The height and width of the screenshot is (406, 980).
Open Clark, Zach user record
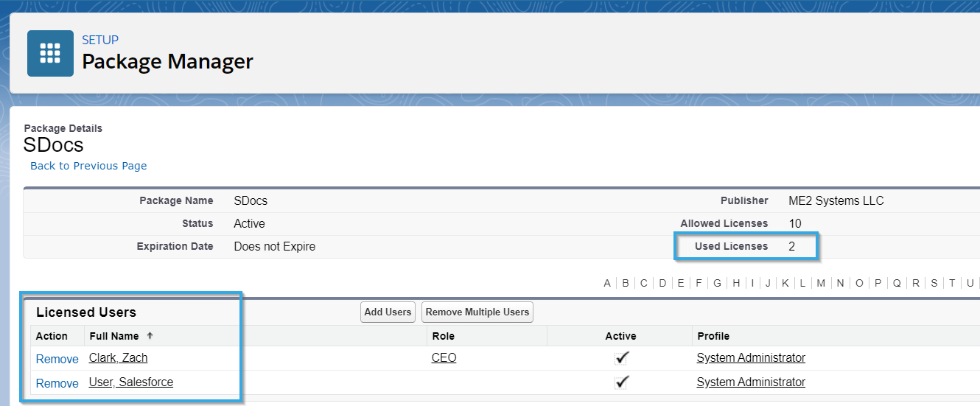coord(118,358)
